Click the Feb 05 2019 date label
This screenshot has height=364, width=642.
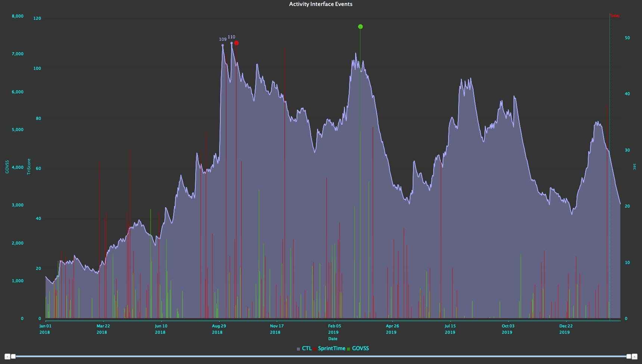click(334, 329)
